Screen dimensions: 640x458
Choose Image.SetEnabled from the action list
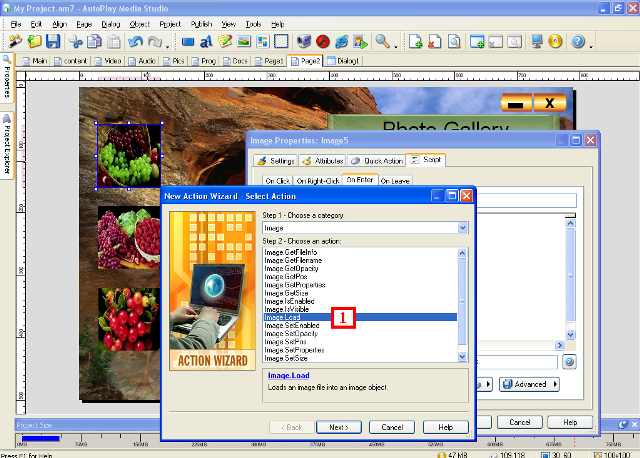(x=292, y=325)
